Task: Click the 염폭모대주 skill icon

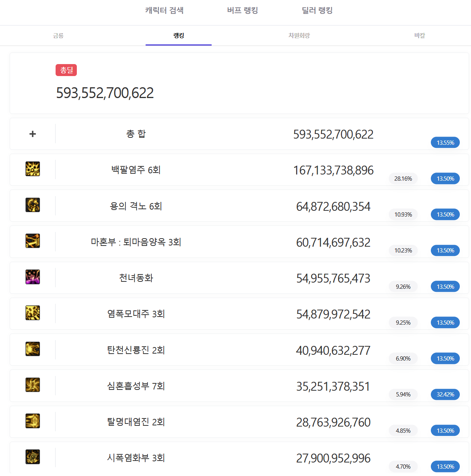Action: [x=33, y=313]
